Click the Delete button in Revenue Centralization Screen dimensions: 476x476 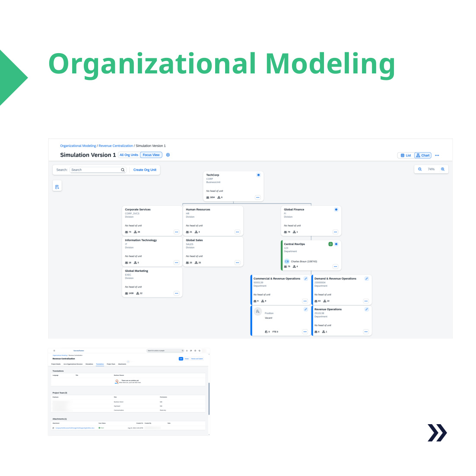pos(187,359)
